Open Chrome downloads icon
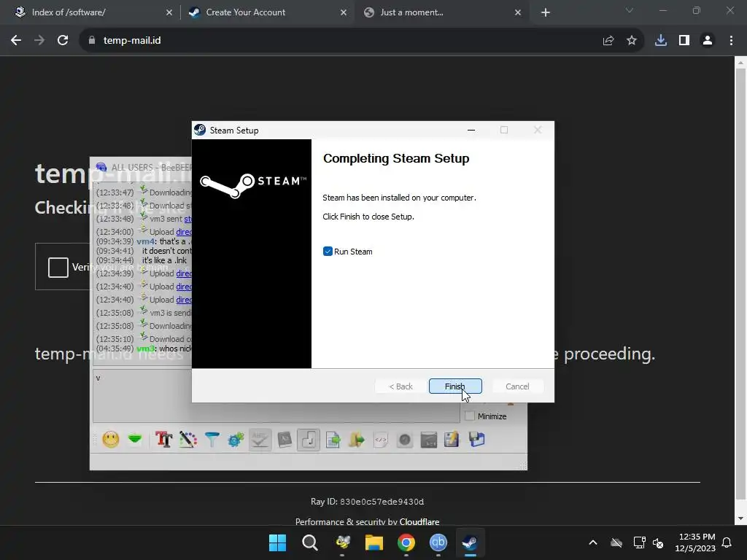747x560 pixels. (x=661, y=41)
